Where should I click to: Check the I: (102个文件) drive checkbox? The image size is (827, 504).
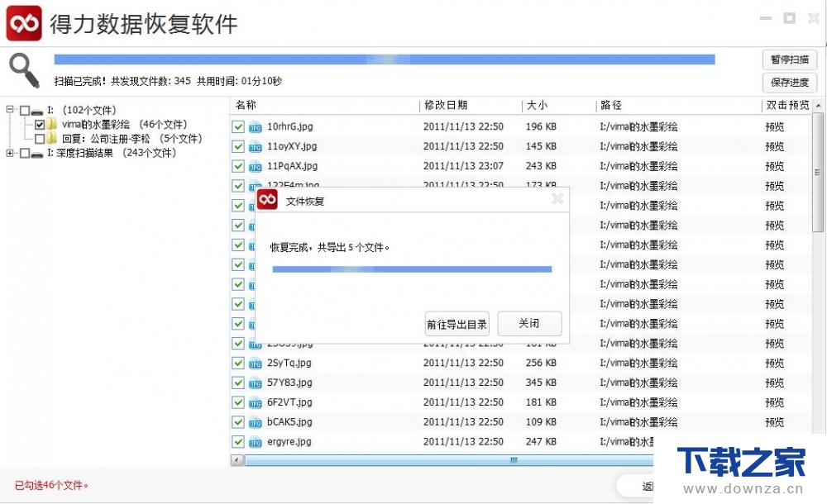coord(25,111)
